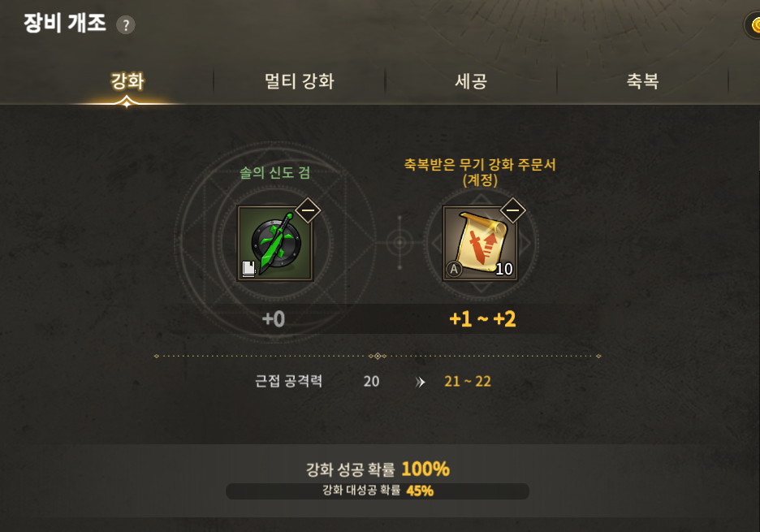Click the A badge on scroll icon

454,269
